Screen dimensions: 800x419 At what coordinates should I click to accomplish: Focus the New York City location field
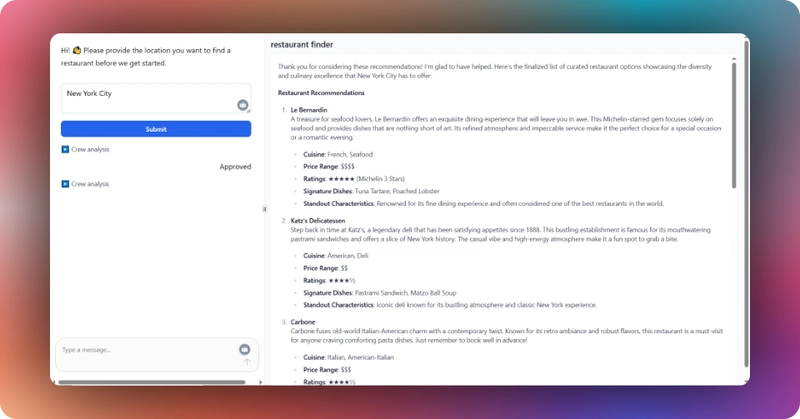(156, 98)
